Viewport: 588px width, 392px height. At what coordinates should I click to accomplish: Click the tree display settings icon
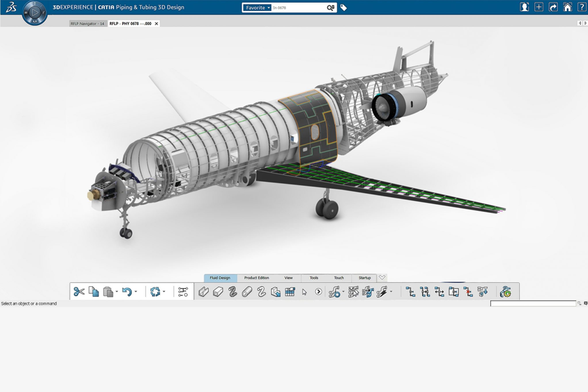(x=183, y=292)
